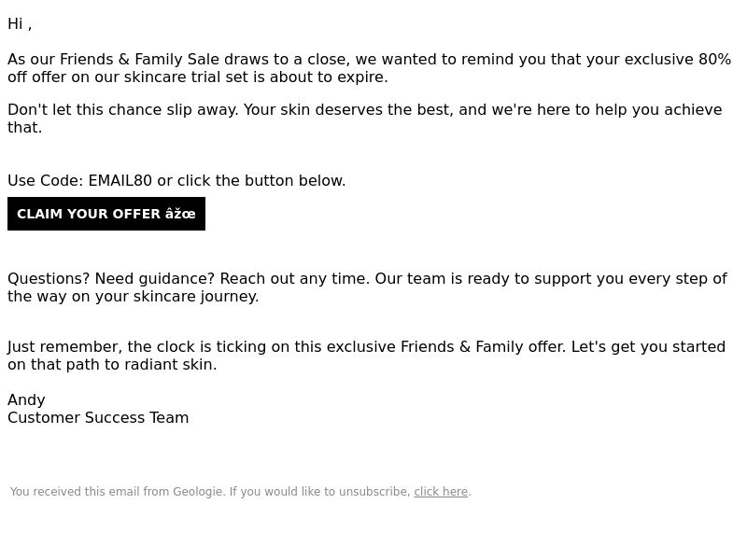This screenshot has height=560, width=747.
Task: Click the CLAIM YOUR OFFER button
Action: point(106,214)
